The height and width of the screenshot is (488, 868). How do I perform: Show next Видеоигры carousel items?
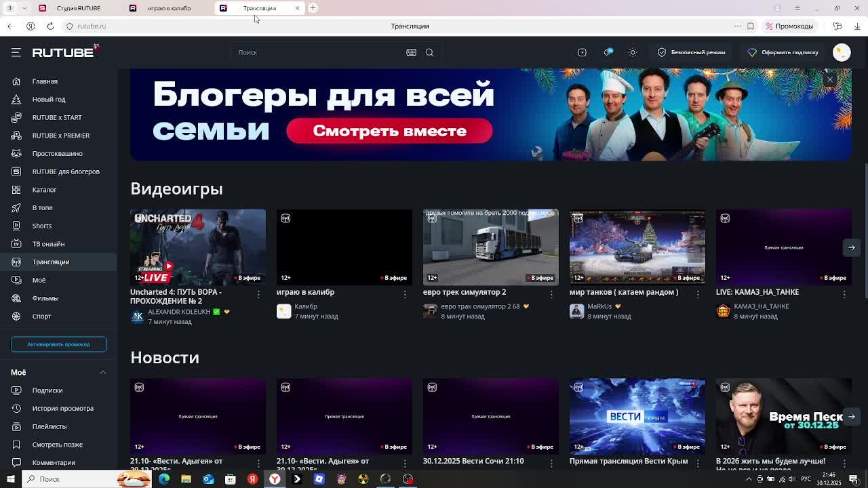[851, 247]
